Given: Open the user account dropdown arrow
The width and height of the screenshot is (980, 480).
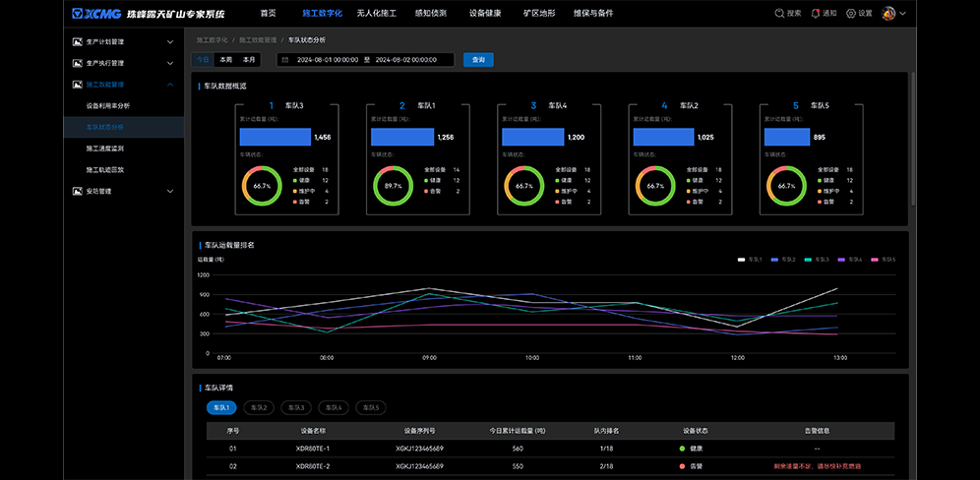Looking at the screenshot, I should 903,14.
